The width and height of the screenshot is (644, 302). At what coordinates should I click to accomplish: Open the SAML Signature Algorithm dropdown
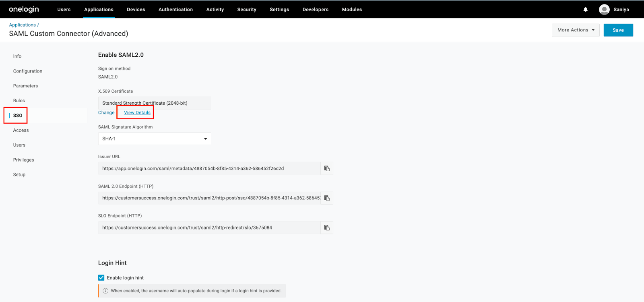tap(155, 139)
